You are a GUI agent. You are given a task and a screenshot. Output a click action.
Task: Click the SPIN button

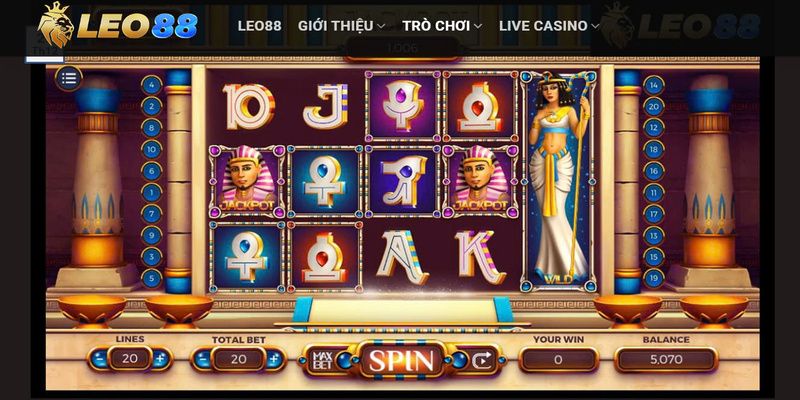[401, 360]
